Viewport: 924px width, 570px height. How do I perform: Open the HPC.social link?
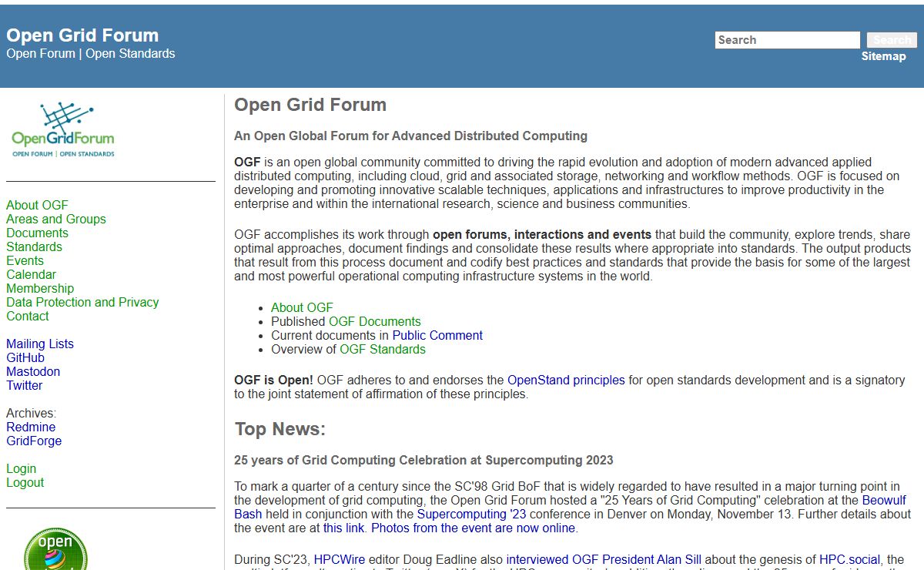(849, 559)
